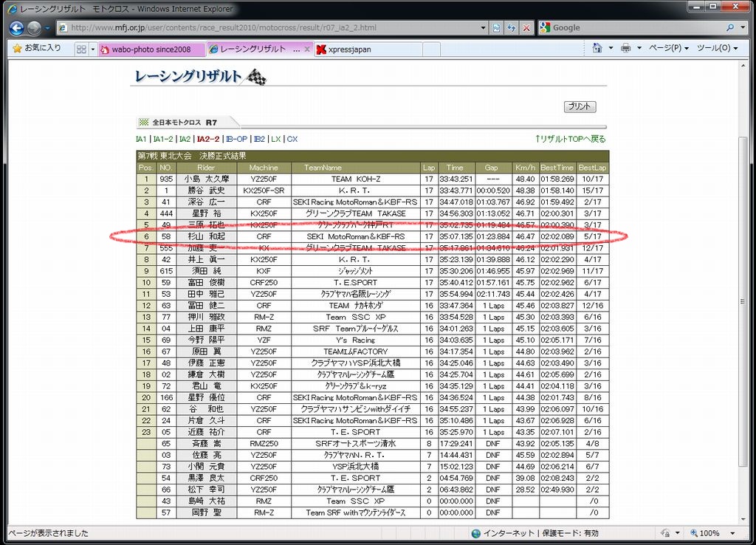Click the Internet Explorer window title icon
The image size is (756, 545).
pos(12,9)
